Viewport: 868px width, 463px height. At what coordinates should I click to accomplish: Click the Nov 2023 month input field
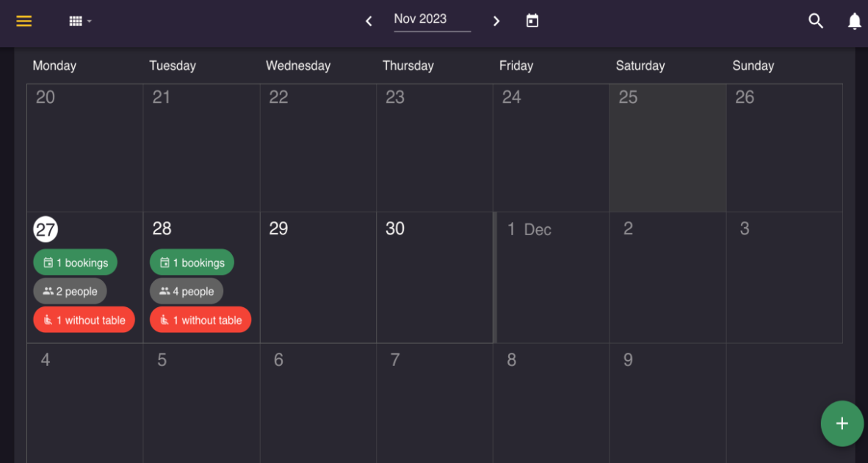pos(432,18)
